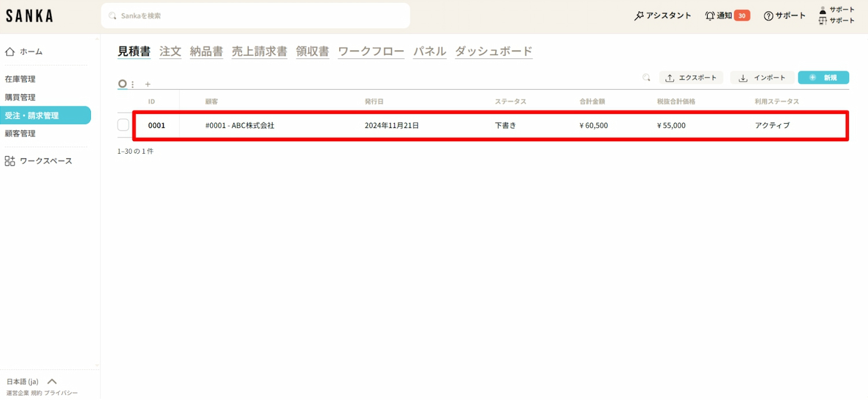This screenshot has height=400, width=868.
Task: Go to ホーム in the sidebar
Action: point(24,51)
